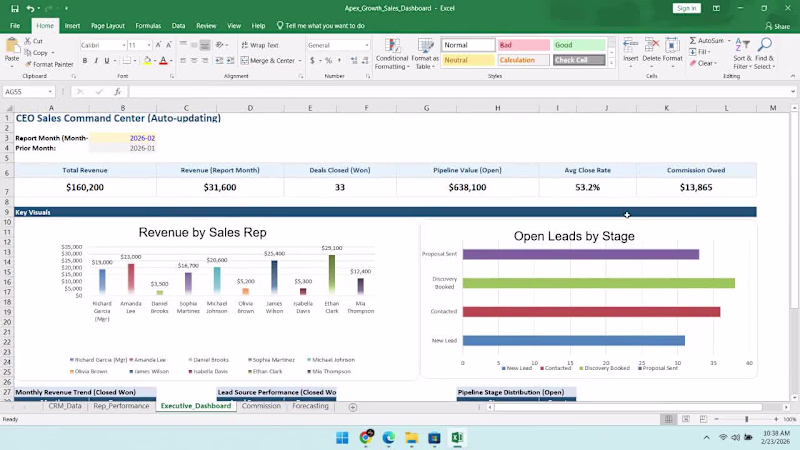Apply the red font color

(163, 61)
